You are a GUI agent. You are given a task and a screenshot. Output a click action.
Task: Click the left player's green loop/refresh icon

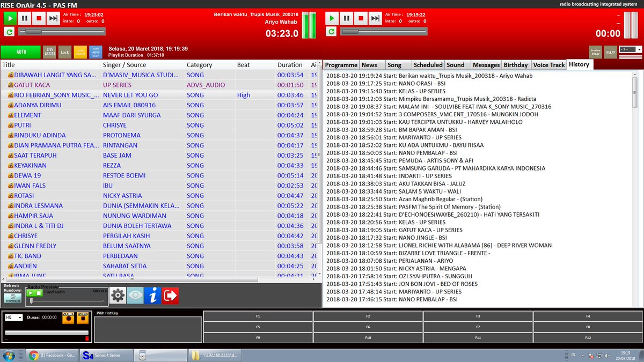tap(9, 32)
